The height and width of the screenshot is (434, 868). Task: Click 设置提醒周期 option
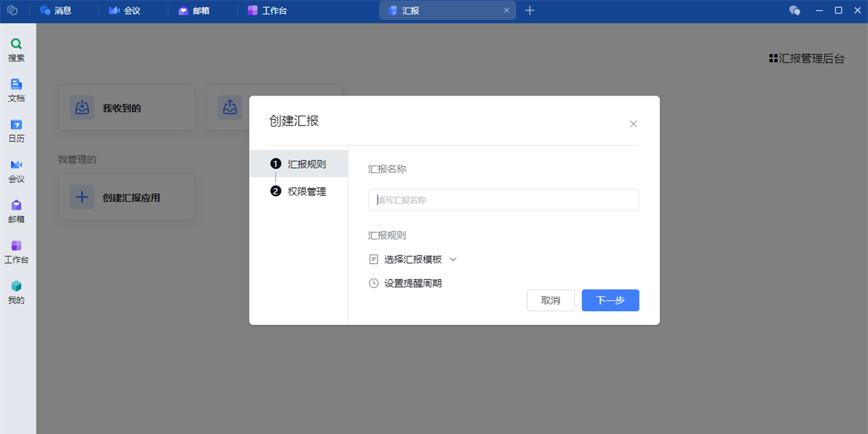[412, 284]
